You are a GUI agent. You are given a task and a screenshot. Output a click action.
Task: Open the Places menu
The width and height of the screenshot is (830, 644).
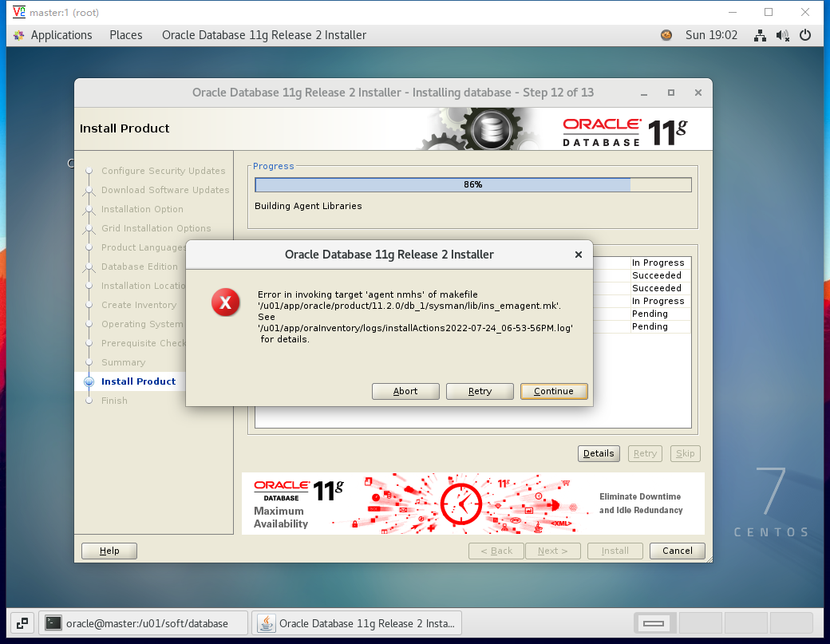(126, 35)
